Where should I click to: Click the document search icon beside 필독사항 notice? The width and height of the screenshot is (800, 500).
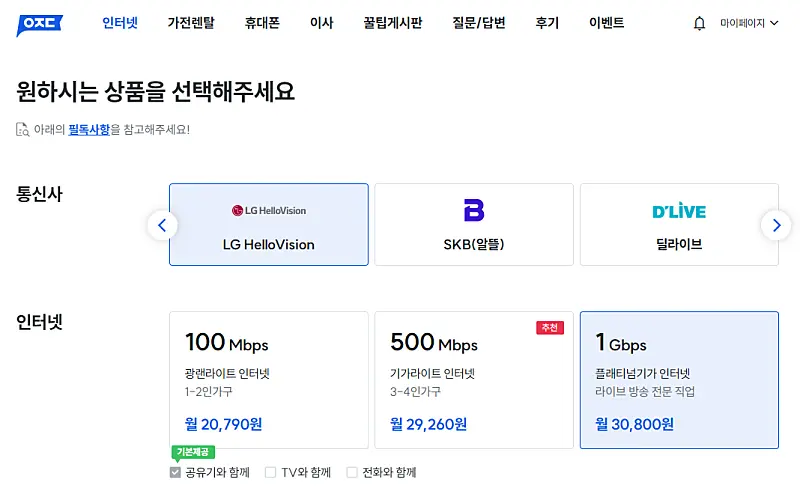point(23,129)
